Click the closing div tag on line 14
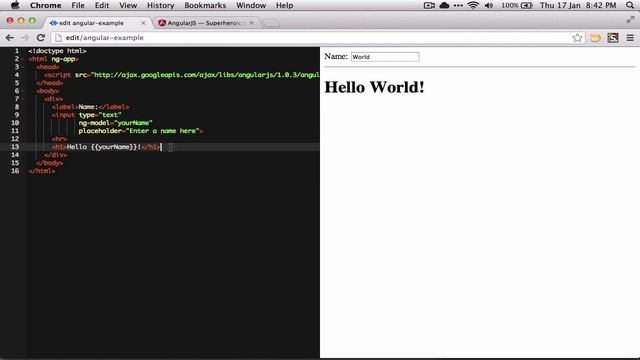The height and width of the screenshot is (360, 640). [55, 155]
